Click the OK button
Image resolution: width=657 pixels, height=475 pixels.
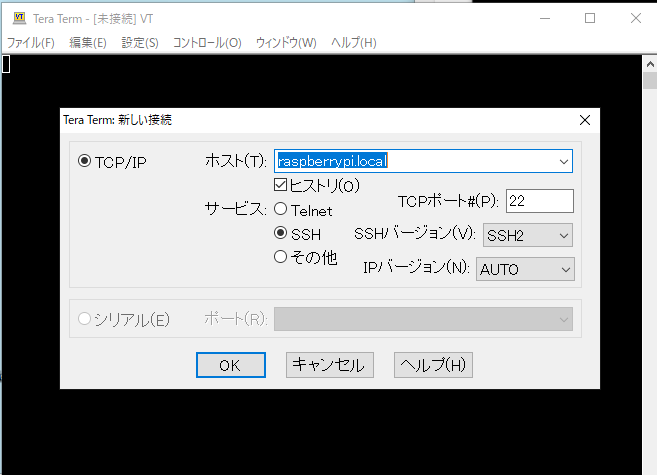(x=231, y=365)
